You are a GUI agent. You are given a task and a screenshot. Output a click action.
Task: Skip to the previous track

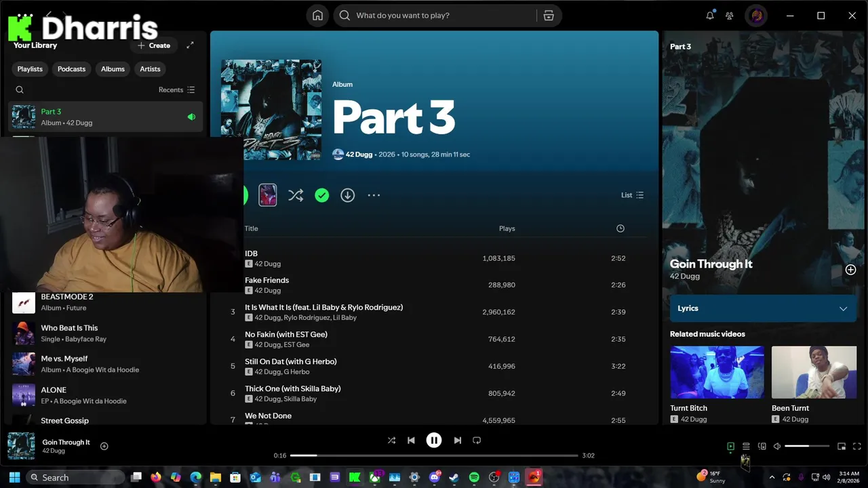411,441
